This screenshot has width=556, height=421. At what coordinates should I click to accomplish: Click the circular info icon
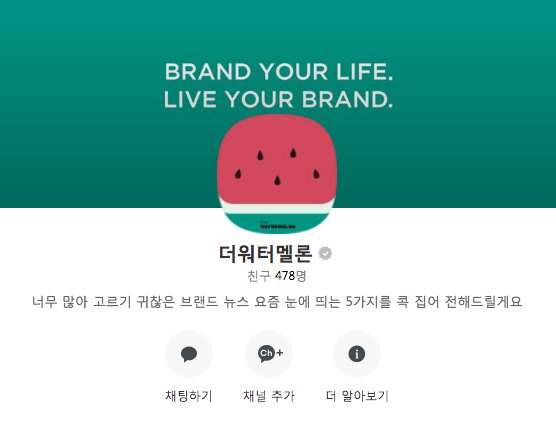tap(357, 354)
